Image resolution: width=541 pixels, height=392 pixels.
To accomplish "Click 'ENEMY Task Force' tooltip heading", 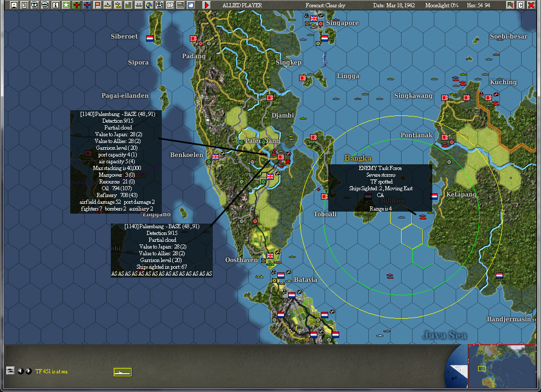I will click(x=380, y=168).
